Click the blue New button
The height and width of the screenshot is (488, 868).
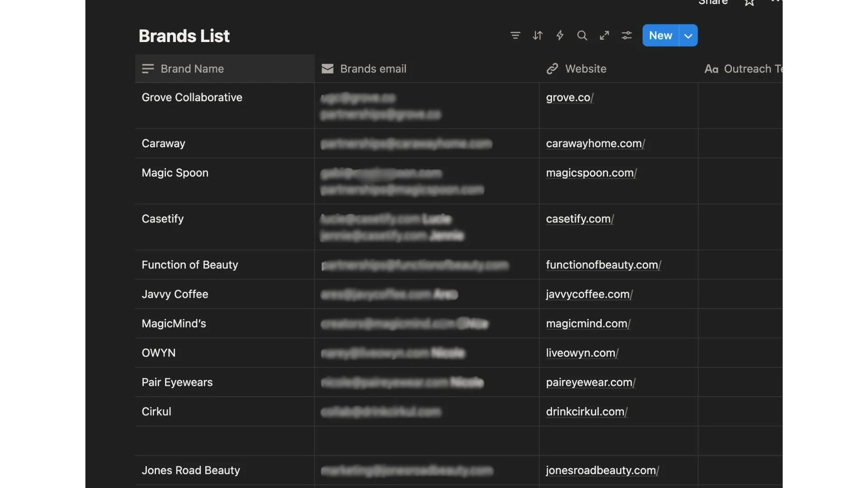[x=660, y=35]
